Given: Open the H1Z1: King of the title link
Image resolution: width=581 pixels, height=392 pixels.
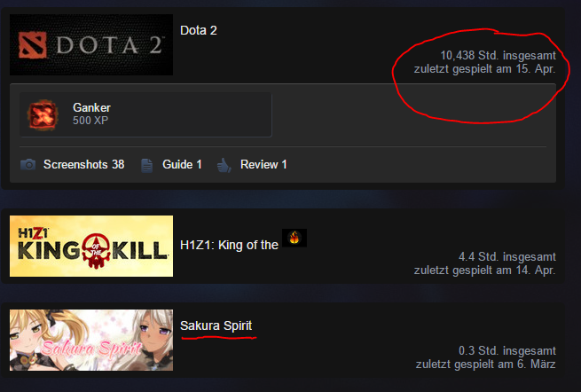Looking at the screenshot, I should pos(229,245).
